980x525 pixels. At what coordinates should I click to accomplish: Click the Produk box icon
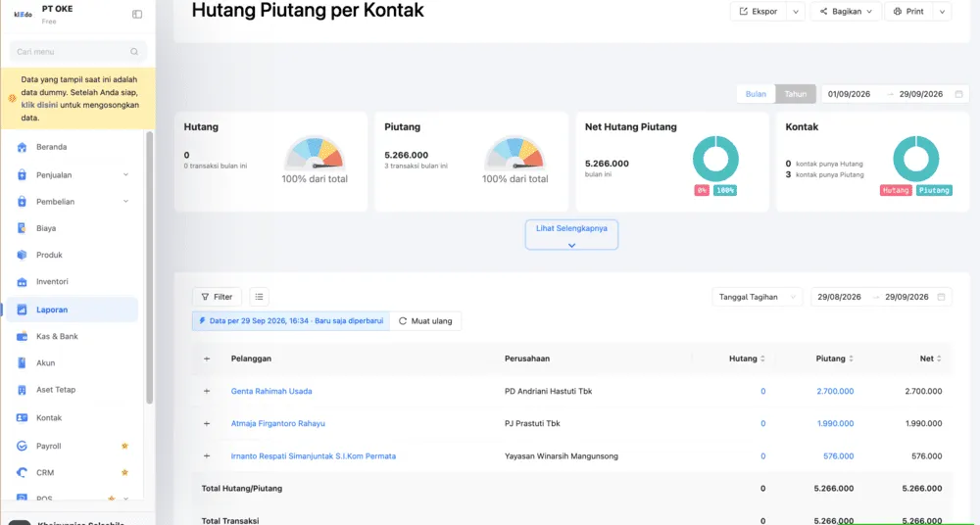[x=22, y=255]
